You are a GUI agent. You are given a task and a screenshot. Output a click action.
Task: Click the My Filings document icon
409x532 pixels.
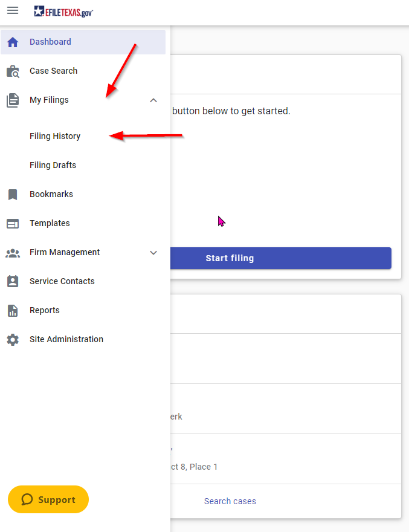[x=13, y=100]
